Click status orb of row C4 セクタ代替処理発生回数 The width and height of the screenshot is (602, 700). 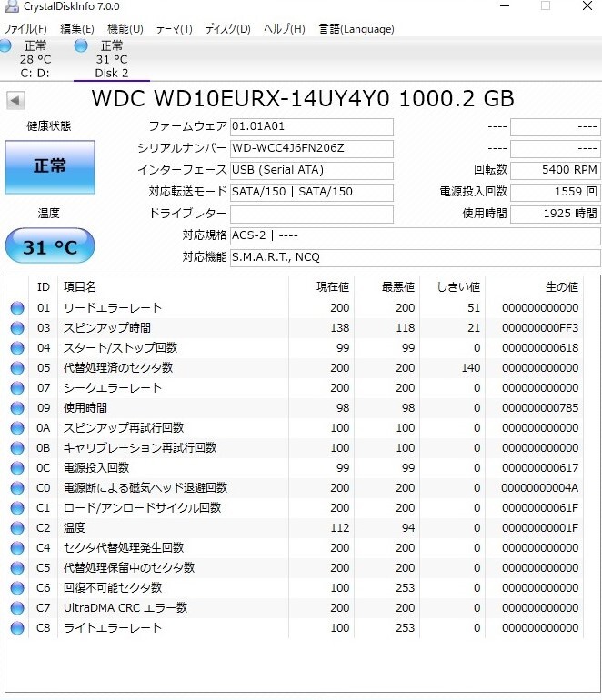tap(17, 548)
